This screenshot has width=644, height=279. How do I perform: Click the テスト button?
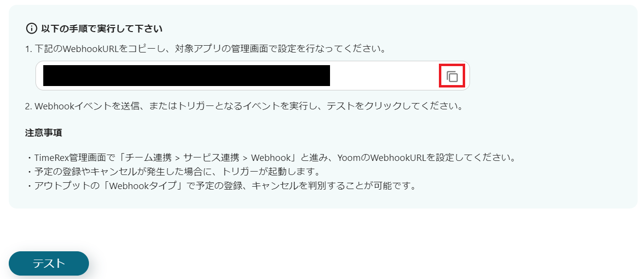[49, 263]
